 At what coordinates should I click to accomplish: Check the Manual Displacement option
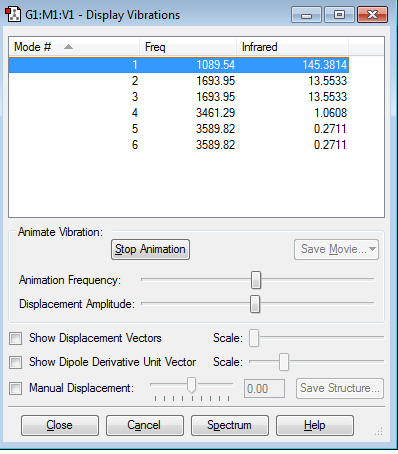(x=16, y=388)
